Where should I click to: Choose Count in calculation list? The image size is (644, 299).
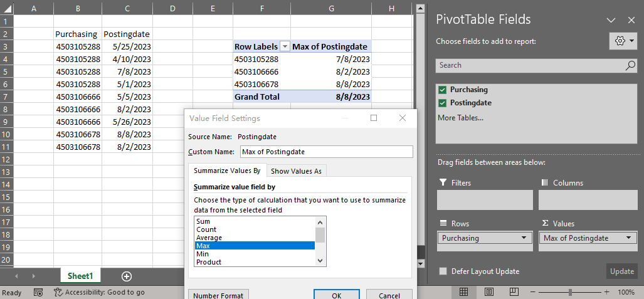(x=255, y=229)
